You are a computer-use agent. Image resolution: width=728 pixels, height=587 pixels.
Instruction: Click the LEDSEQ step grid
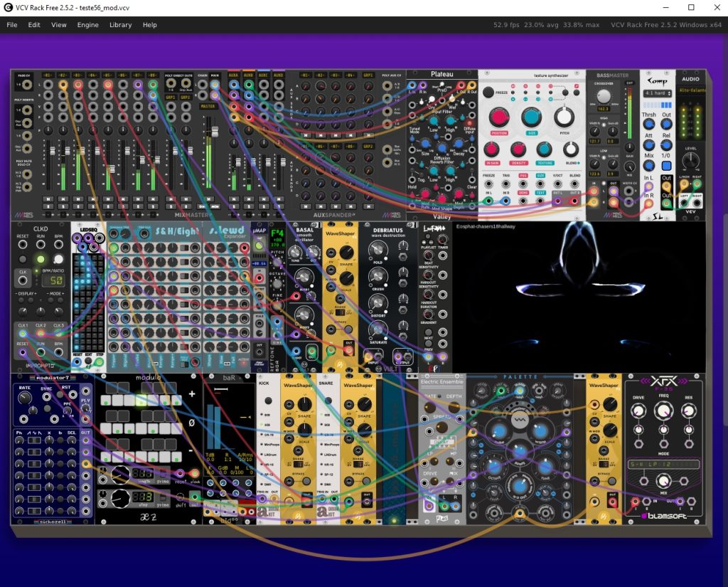88,302
